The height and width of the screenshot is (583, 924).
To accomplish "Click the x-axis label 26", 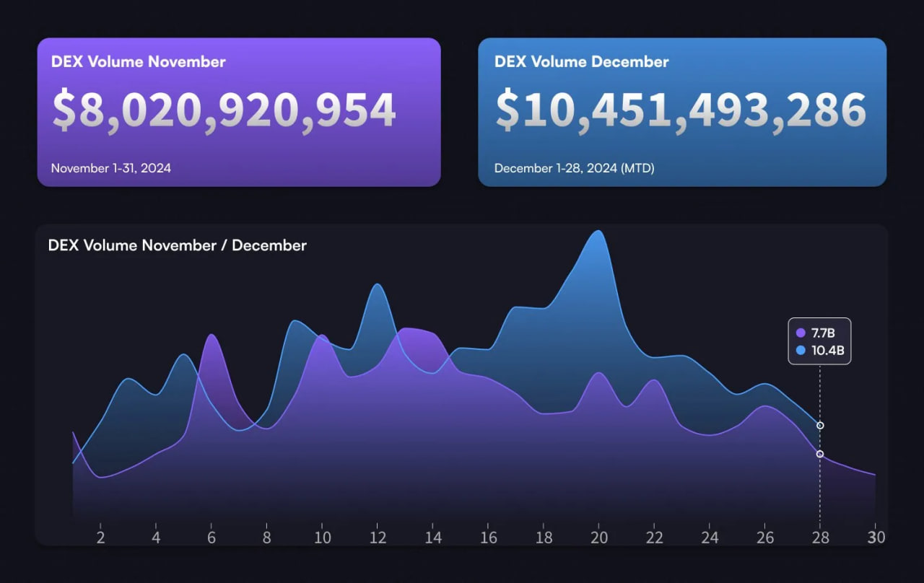I will tap(765, 538).
